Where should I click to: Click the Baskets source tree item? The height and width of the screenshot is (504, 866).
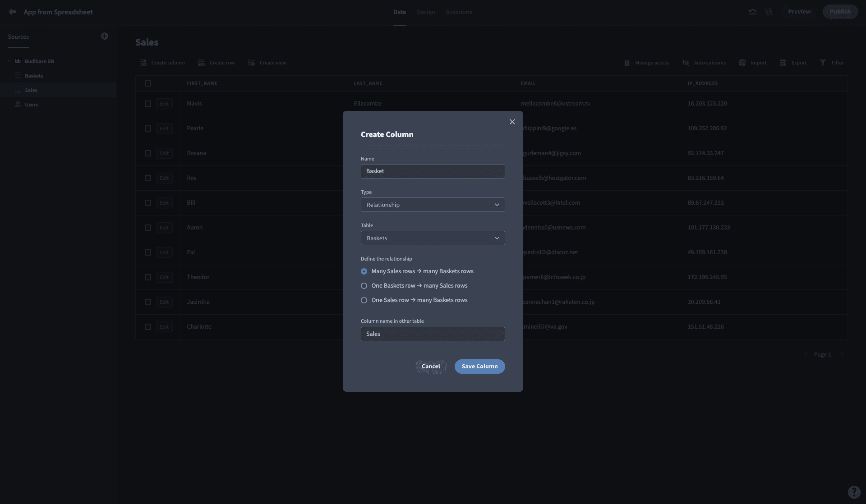coord(34,76)
